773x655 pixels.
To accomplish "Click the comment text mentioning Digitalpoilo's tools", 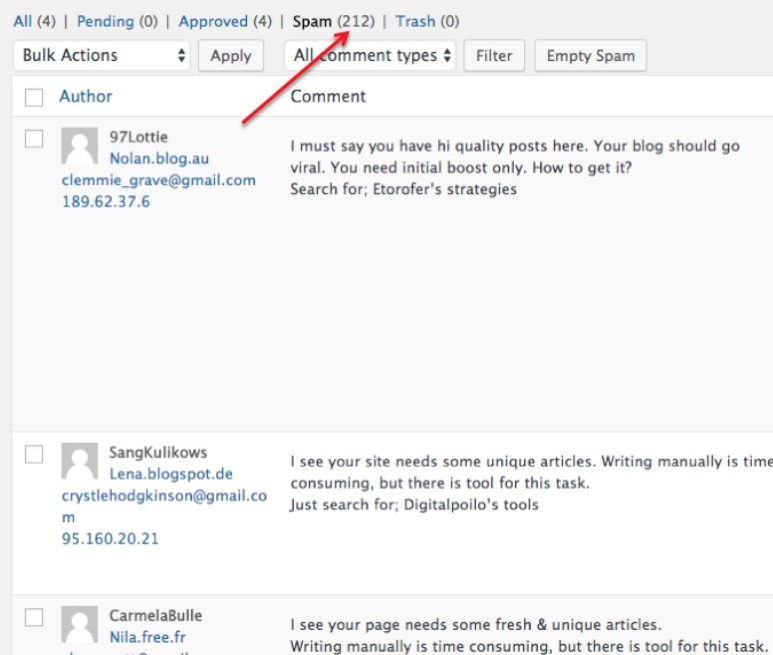I will [x=531, y=483].
